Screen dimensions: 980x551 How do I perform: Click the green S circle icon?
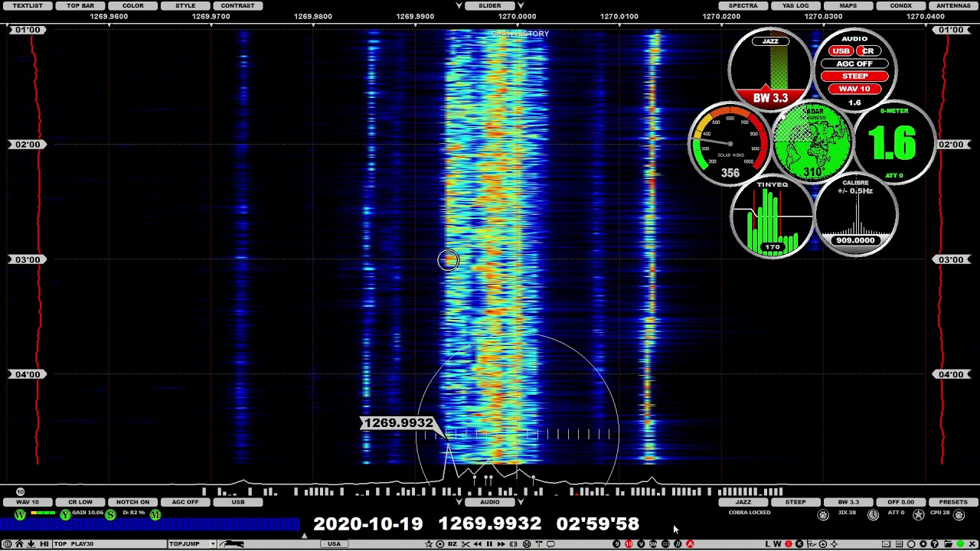tap(110, 515)
